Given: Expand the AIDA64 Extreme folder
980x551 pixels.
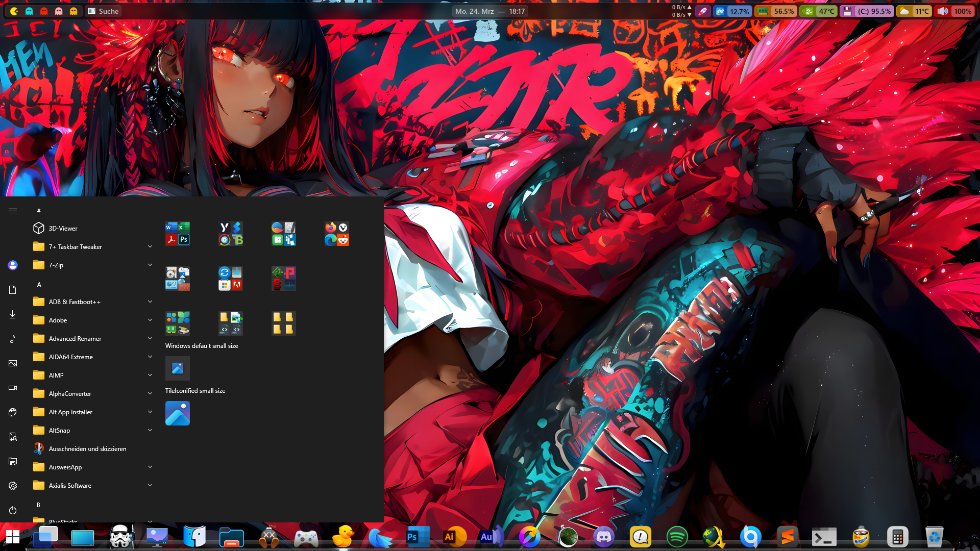Looking at the screenshot, I should [x=150, y=357].
